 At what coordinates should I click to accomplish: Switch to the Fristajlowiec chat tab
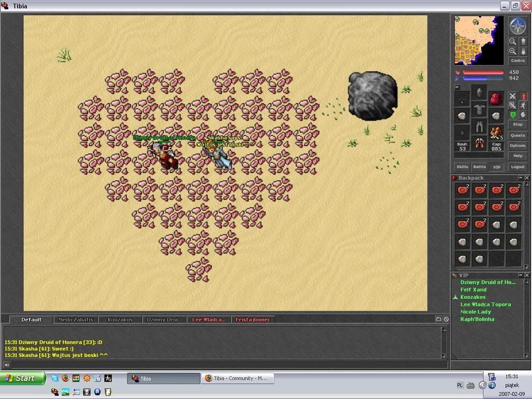point(253,320)
